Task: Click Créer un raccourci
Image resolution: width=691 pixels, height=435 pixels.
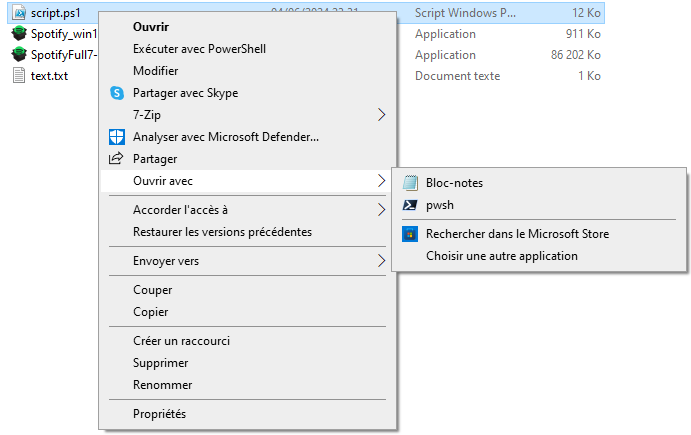Action: 181,341
